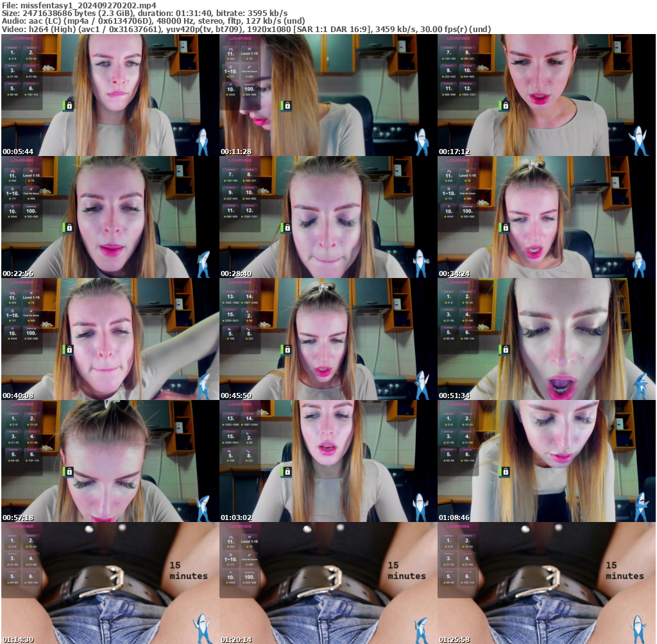Open the thumbnail at timestamp 01:08:46
The height and width of the screenshot is (644, 657).
tap(546, 461)
